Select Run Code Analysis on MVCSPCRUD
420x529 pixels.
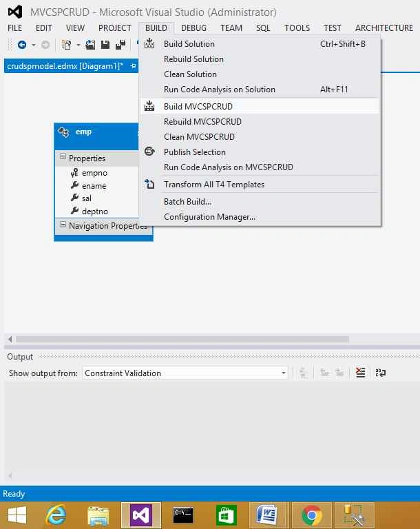point(260,167)
